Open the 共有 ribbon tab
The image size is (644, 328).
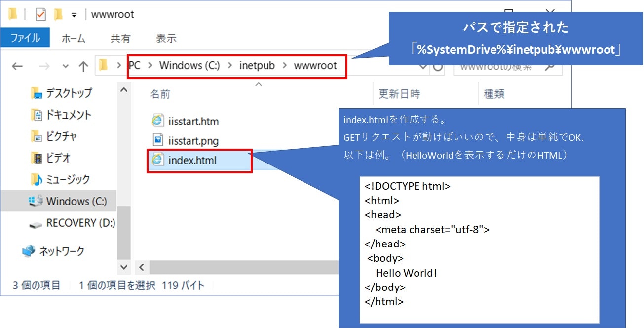coord(120,38)
